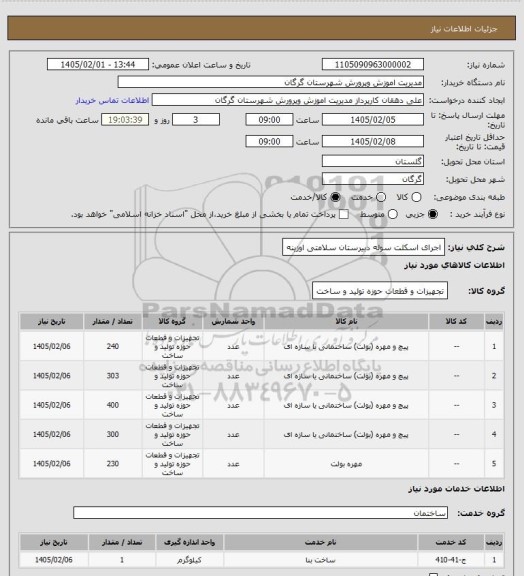Viewport: 524px width, 576px height.
Task: Click the response deadline date 1405/02/05
Action: 373,120
